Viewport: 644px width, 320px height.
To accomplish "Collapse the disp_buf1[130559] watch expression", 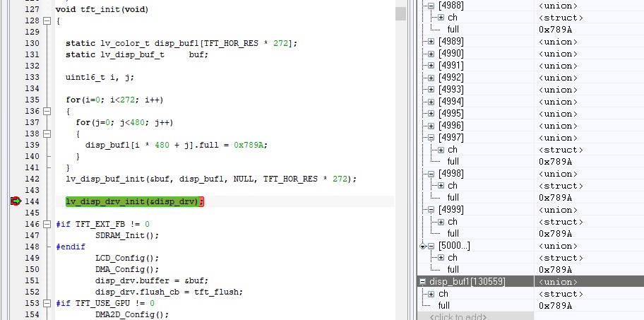I will (422, 282).
